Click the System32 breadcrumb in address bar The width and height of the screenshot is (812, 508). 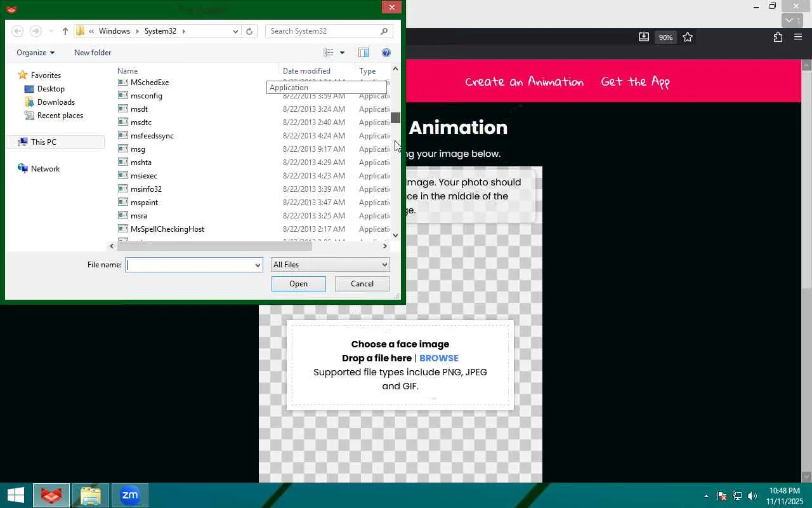(160, 31)
